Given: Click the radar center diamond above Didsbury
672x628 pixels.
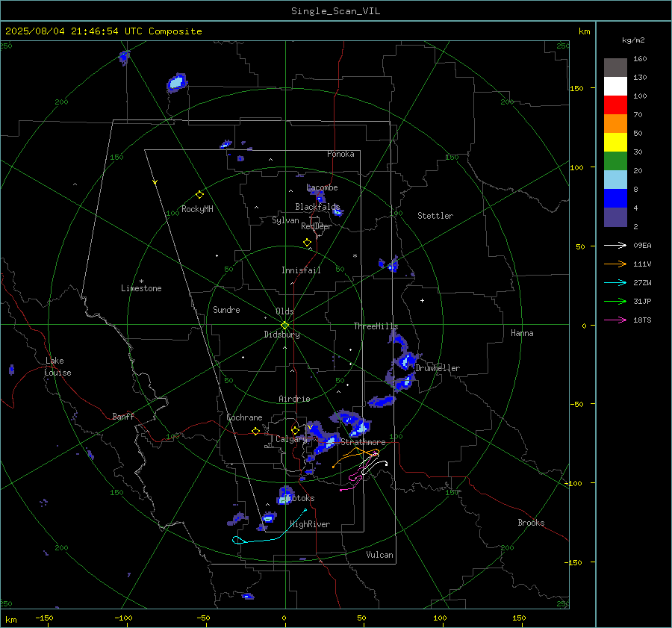Looking at the screenshot, I should tap(285, 326).
